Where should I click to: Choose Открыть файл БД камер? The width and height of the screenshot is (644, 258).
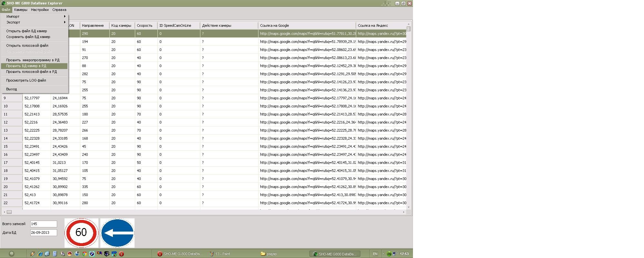35,31
